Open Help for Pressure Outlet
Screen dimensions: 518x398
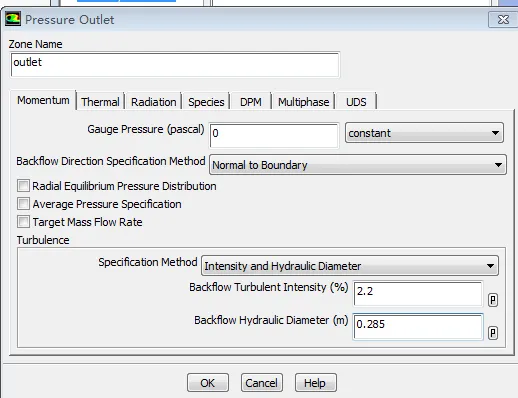click(316, 383)
